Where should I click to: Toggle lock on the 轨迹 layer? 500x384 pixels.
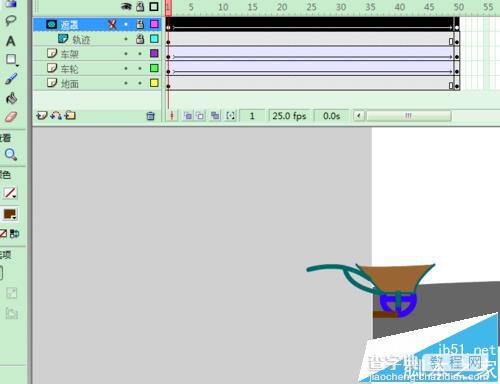[140, 39]
